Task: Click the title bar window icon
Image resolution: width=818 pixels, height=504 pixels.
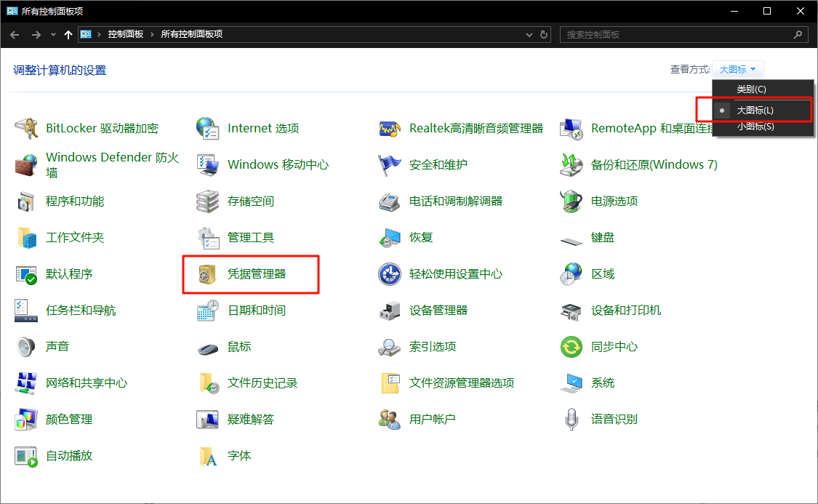Action: [12, 11]
